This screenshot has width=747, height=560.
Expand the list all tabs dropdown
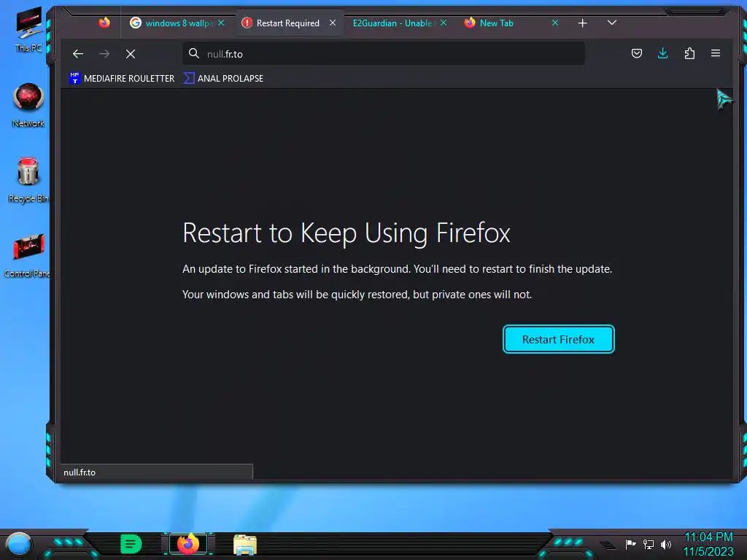point(612,23)
